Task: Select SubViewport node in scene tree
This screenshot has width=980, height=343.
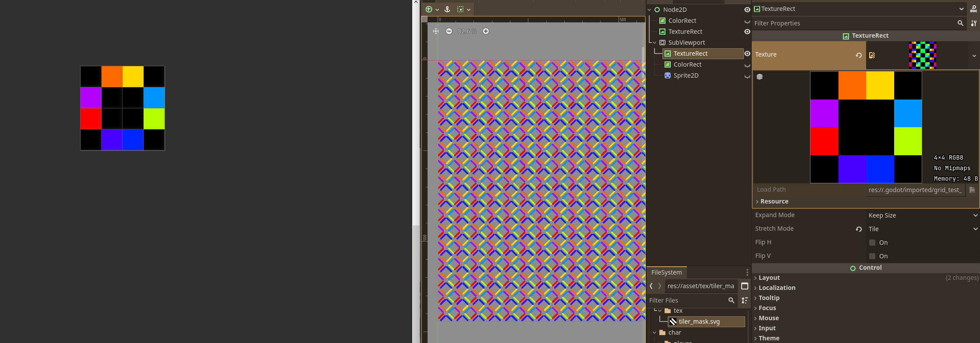Action: tap(686, 43)
